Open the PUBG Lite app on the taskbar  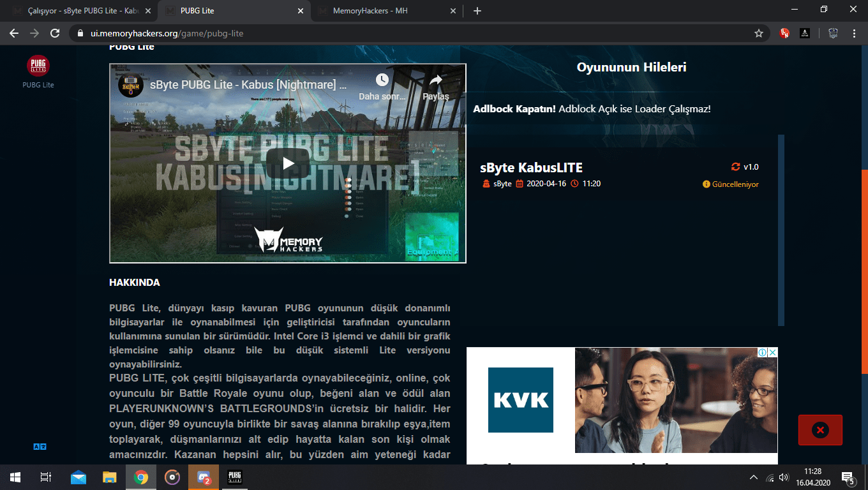tap(235, 477)
